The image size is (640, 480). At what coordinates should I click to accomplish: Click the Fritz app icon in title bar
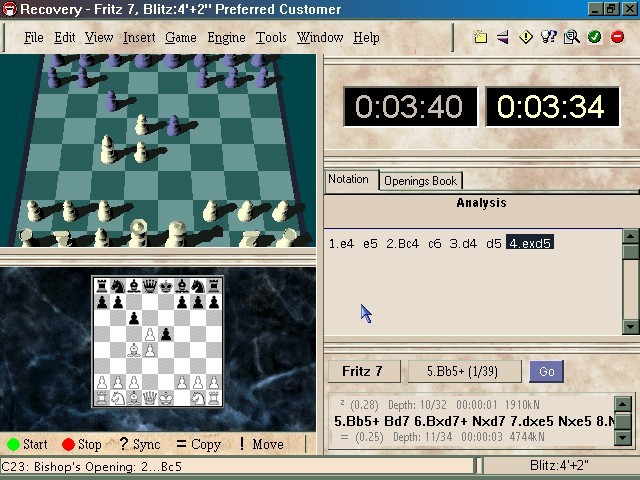(9, 9)
